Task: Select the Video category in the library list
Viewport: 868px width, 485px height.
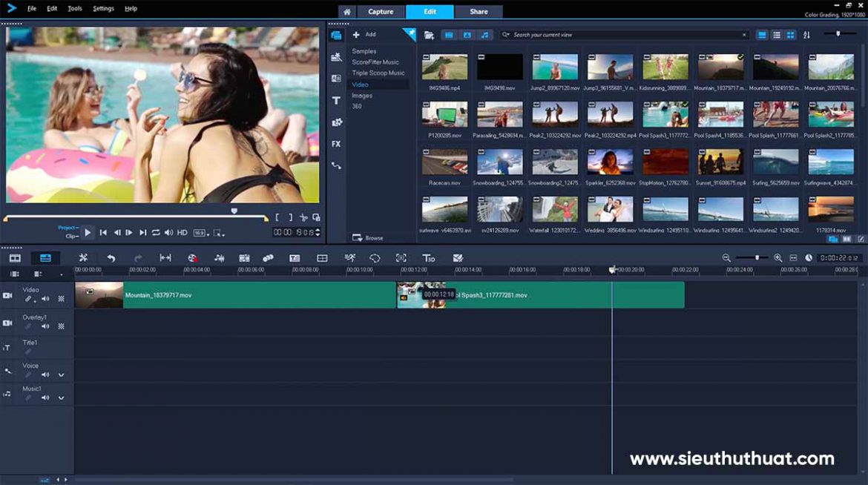Action: pyautogui.click(x=361, y=84)
